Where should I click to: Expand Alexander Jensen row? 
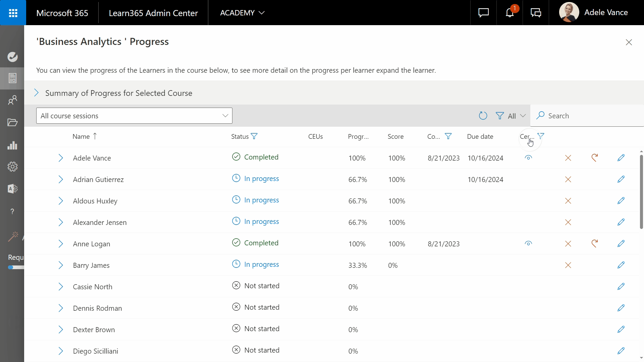(61, 222)
